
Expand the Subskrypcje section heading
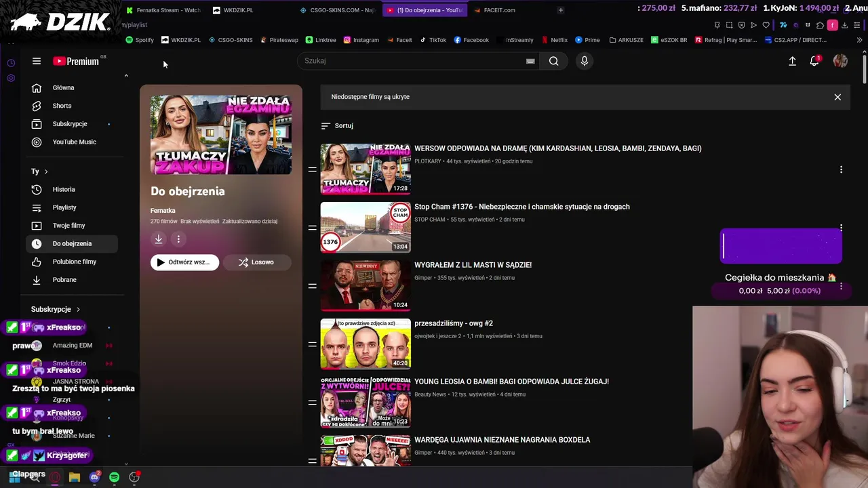(x=56, y=309)
